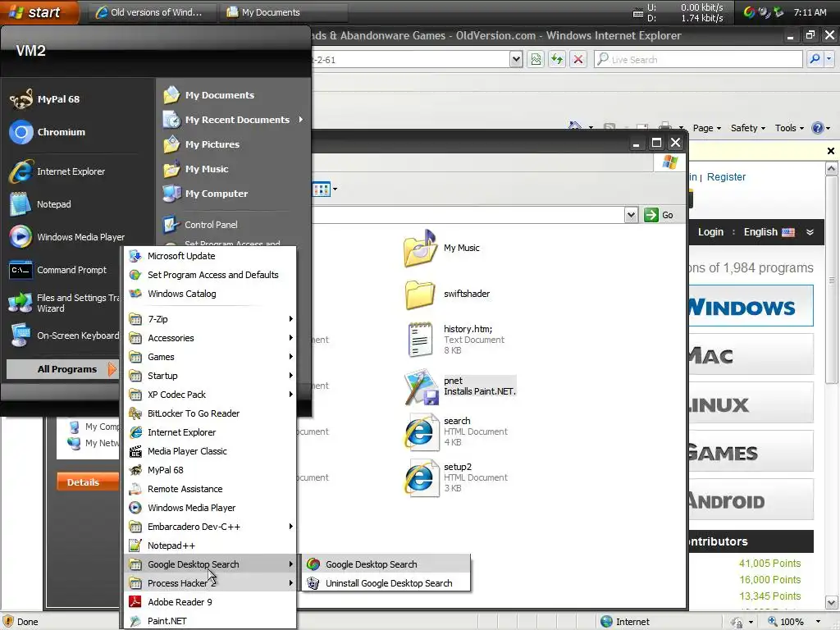Screen dimensions: 840x630
Task: Click Go button in explorer address bar
Action: [x=659, y=215]
